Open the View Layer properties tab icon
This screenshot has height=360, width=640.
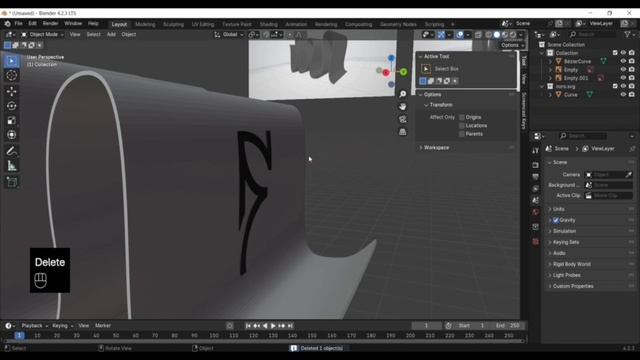click(536, 189)
